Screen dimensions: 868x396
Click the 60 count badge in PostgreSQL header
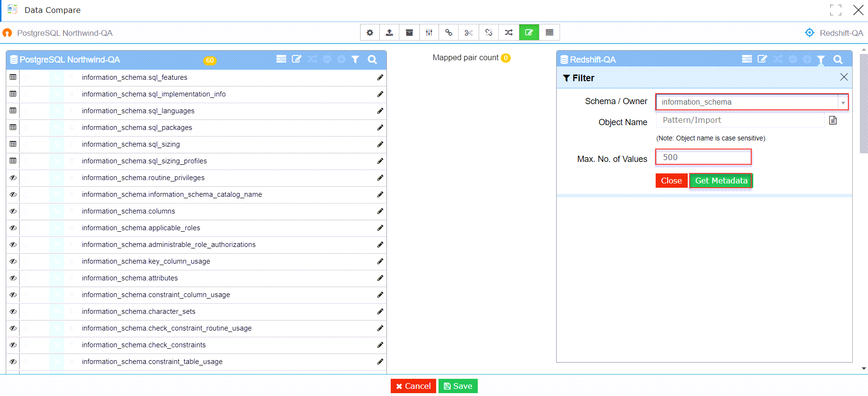[x=210, y=60]
